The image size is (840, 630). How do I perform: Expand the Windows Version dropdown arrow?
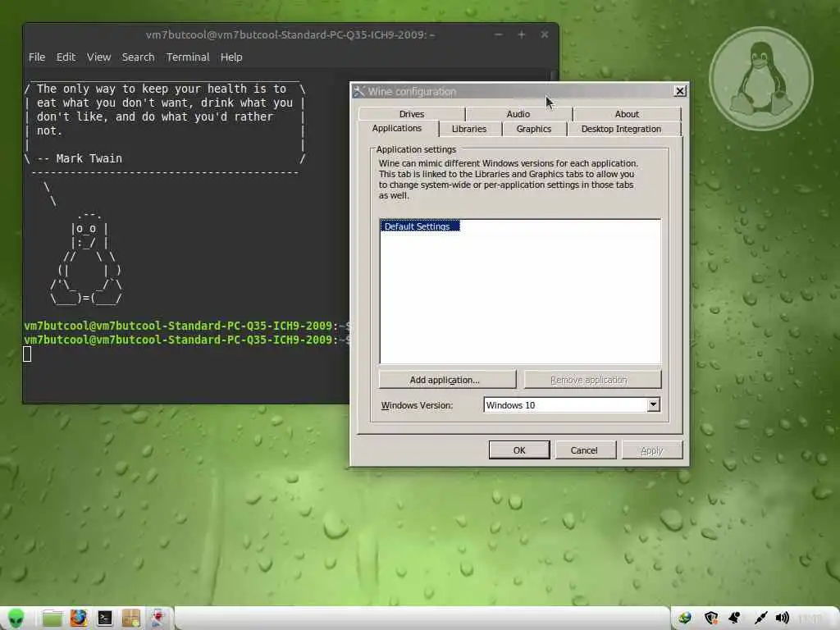coord(653,405)
